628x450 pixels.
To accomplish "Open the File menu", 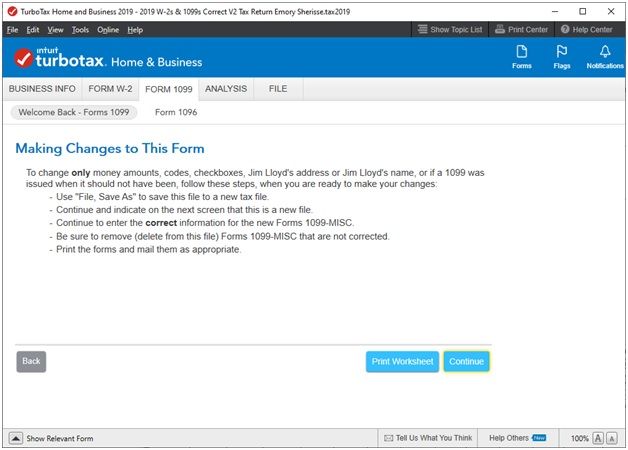I will click(x=12, y=30).
